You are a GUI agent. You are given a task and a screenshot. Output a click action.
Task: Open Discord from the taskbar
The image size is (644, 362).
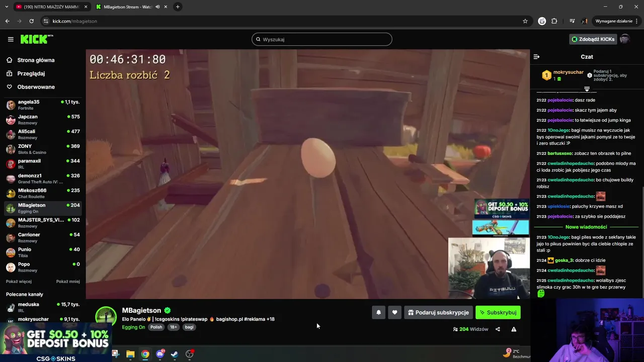[160, 354]
